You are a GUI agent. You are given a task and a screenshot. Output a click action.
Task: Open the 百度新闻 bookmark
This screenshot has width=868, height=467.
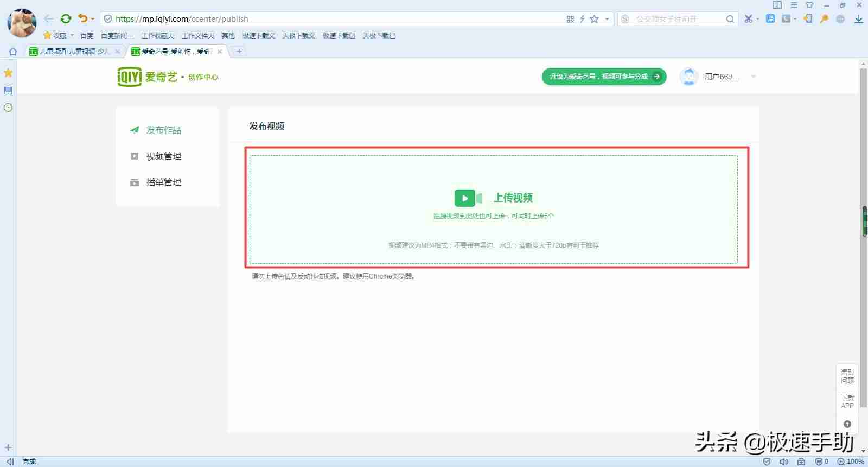coord(117,35)
